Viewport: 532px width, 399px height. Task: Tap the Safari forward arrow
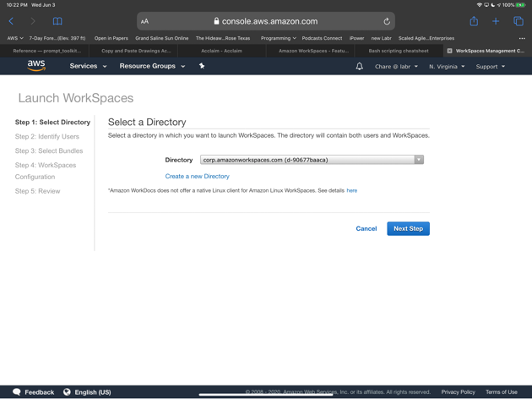33,21
